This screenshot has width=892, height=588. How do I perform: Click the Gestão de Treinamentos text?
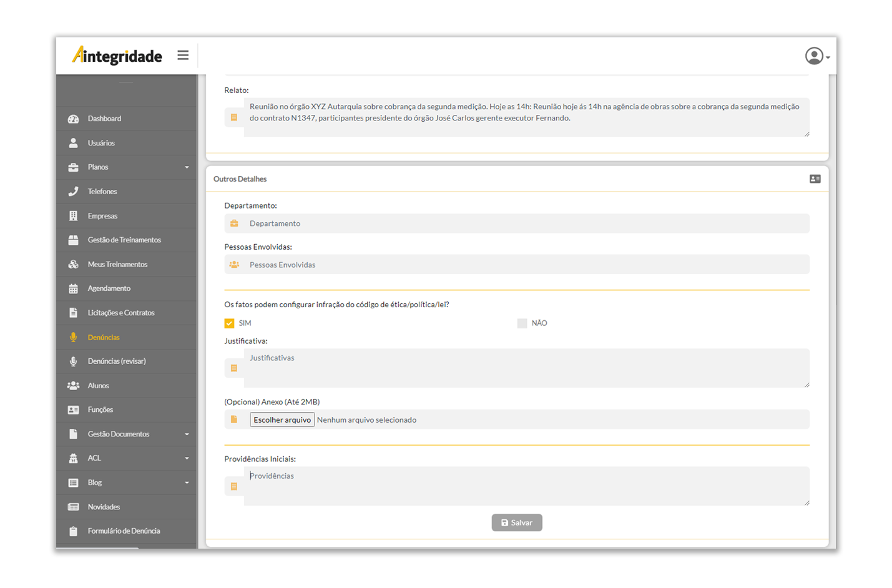(124, 240)
